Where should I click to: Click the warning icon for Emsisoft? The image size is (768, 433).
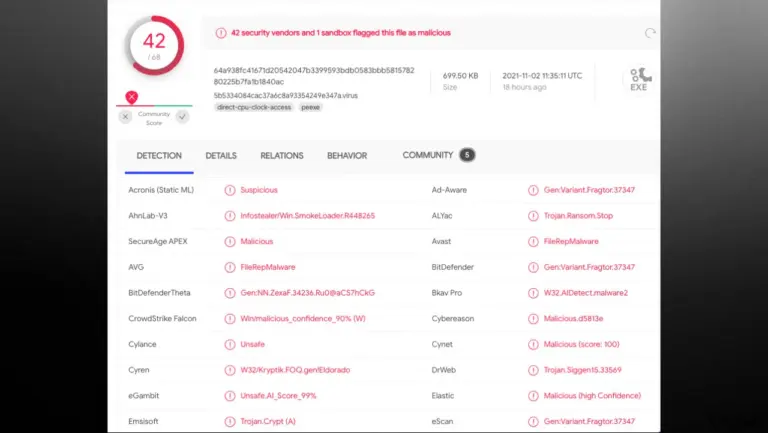pyautogui.click(x=230, y=421)
